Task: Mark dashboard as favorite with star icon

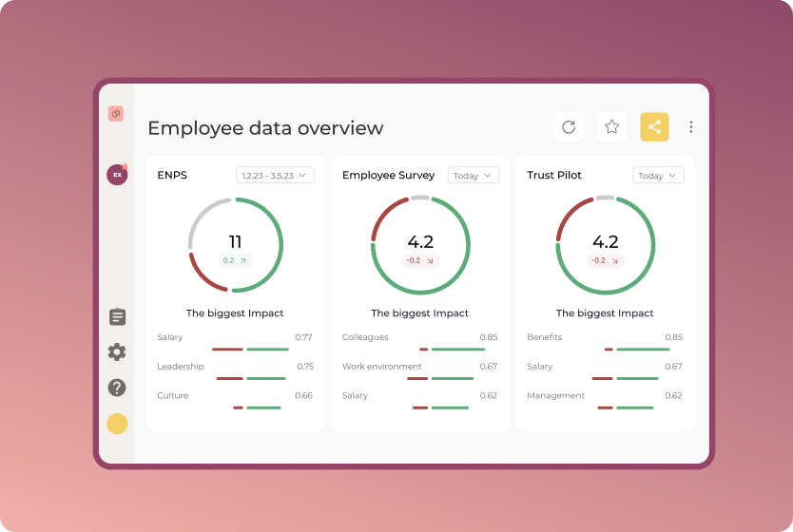Action: [611, 127]
